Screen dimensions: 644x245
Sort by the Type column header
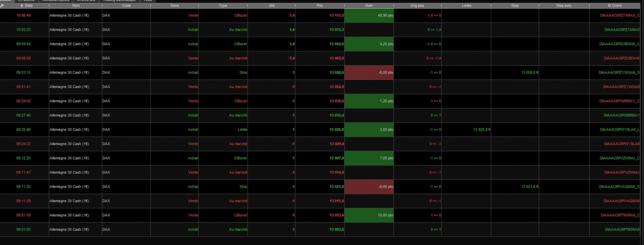click(x=223, y=5)
